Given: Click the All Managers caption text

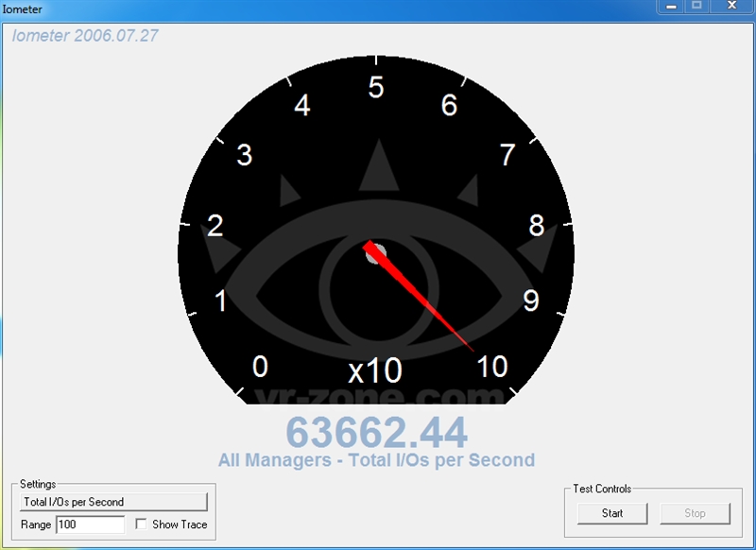Looking at the screenshot, I should tap(376, 460).
